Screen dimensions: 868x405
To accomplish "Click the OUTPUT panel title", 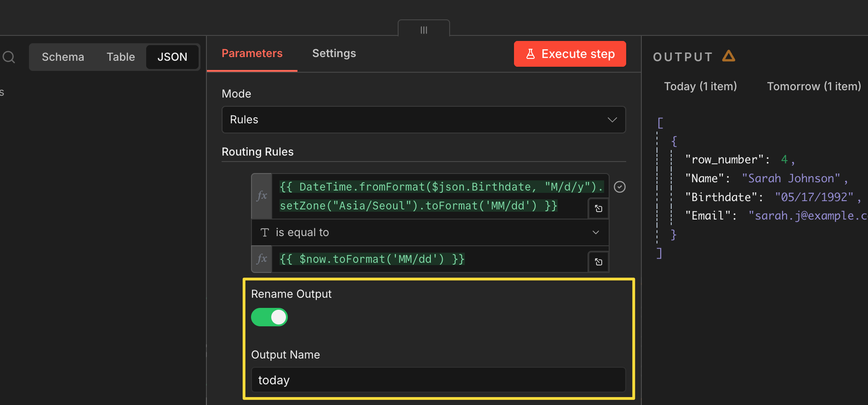I will coord(683,57).
